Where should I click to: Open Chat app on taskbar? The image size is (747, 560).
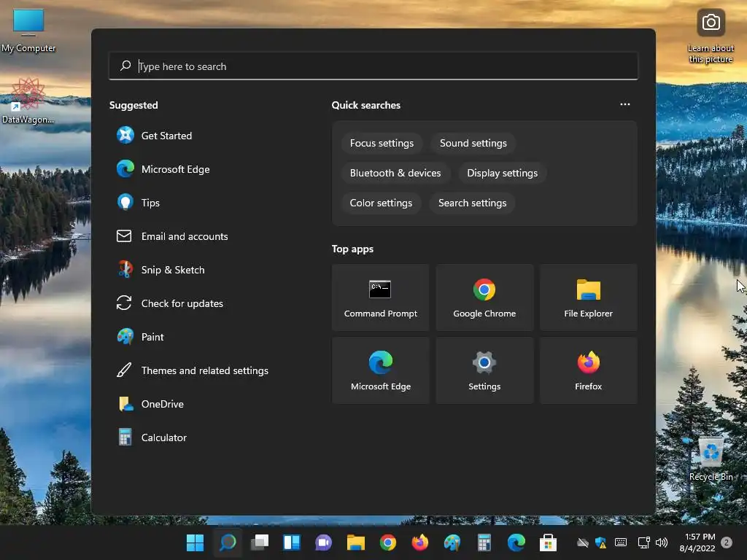[323, 542]
